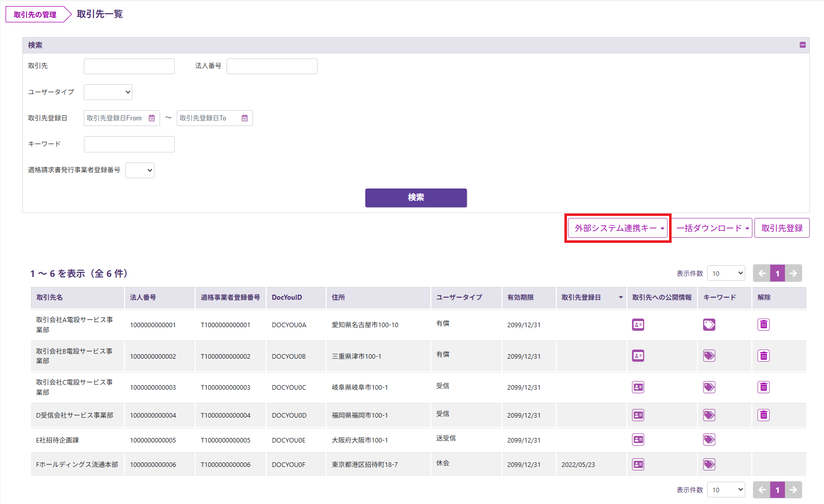
Task: Expand the 適格請求書発行事業者登録番号 dropdown
Action: pyautogui.click(x=140, y=171)
